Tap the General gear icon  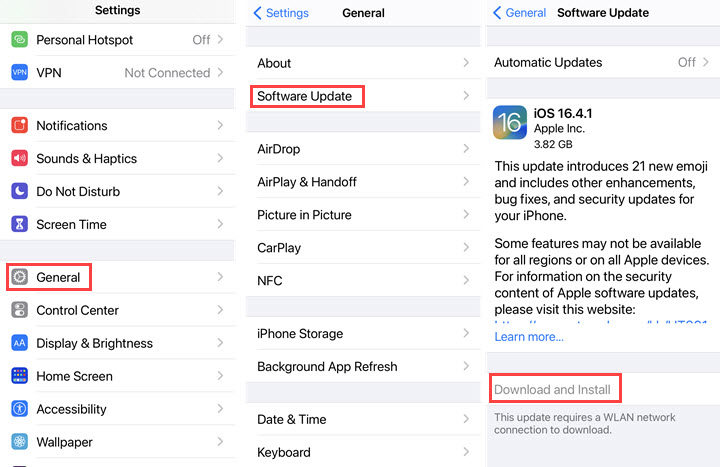pos(19,277)
